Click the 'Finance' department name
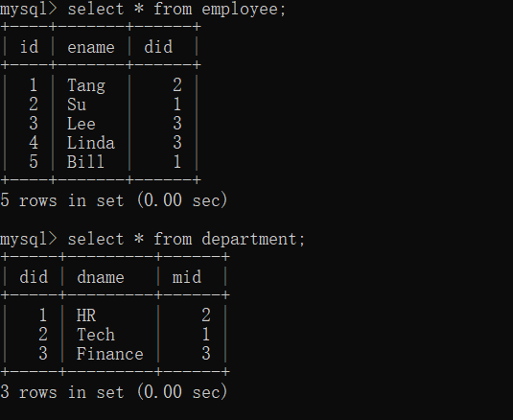This screenshot has width=513, height=420. (x=110, y=354)
